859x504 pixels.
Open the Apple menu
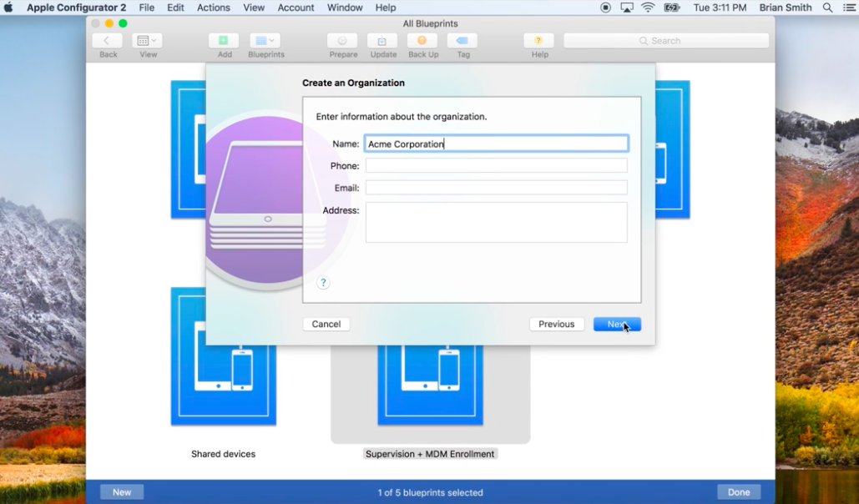point(8,8)
